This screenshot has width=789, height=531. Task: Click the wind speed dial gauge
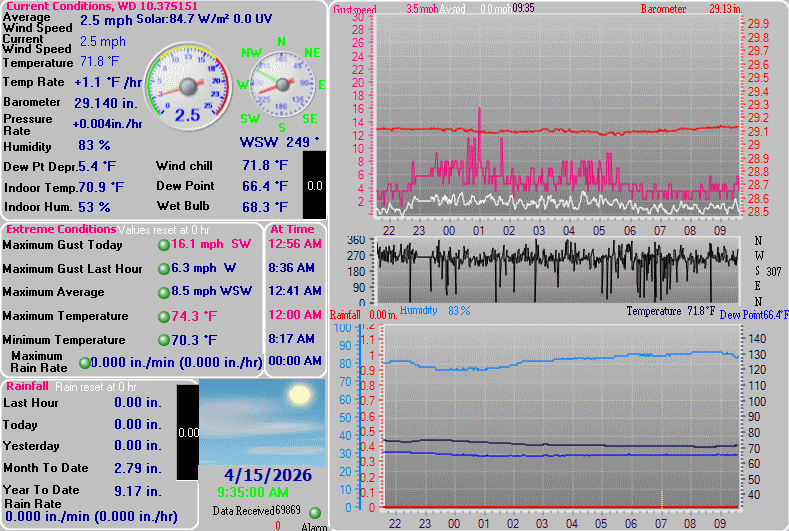(187, 88)
